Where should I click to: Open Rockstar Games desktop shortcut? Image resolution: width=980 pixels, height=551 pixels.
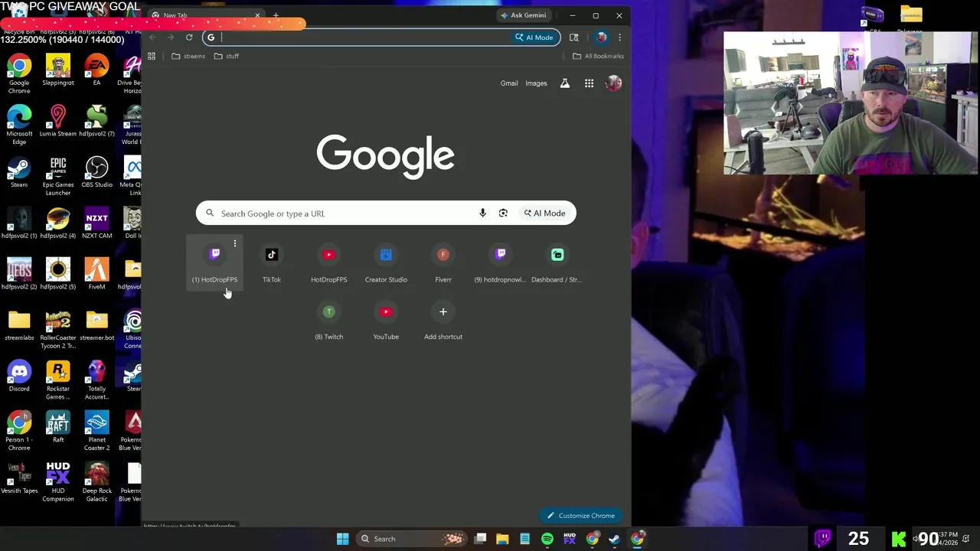click(x=58, y=380)
